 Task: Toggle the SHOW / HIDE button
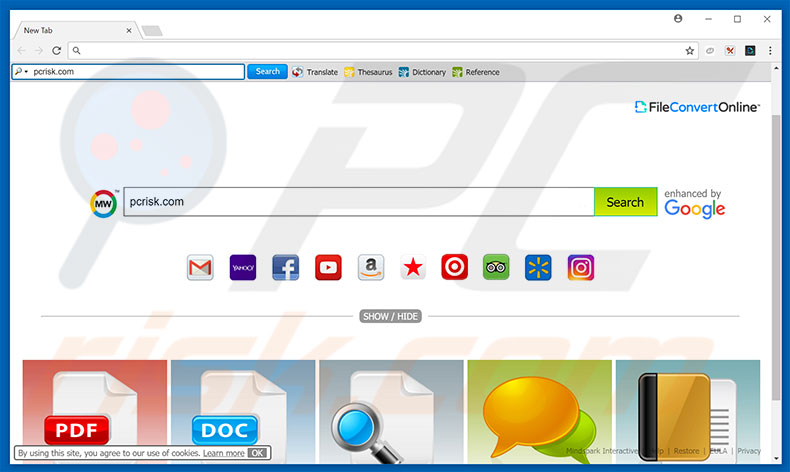390,316
